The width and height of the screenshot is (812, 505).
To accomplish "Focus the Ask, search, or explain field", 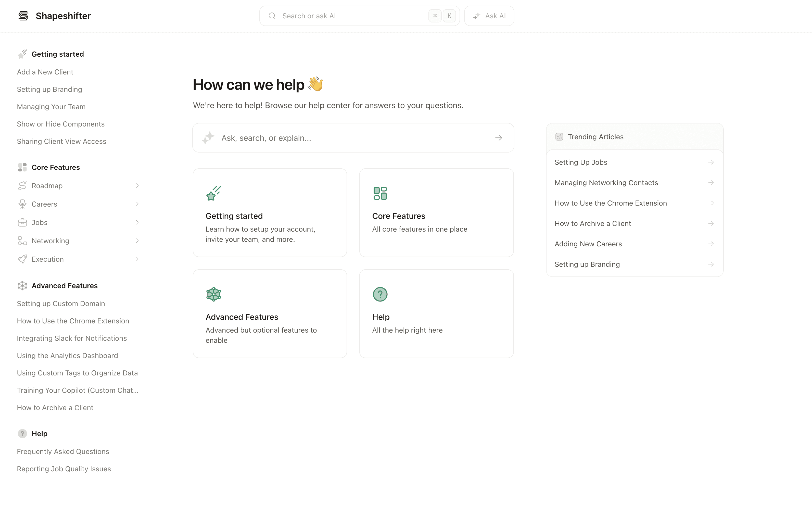I will click(x=351, y=138).
